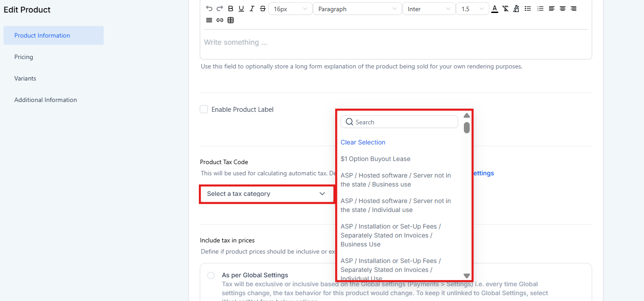
Task: Click the tax list scrollbar down arrow
Action: (467, 276)
